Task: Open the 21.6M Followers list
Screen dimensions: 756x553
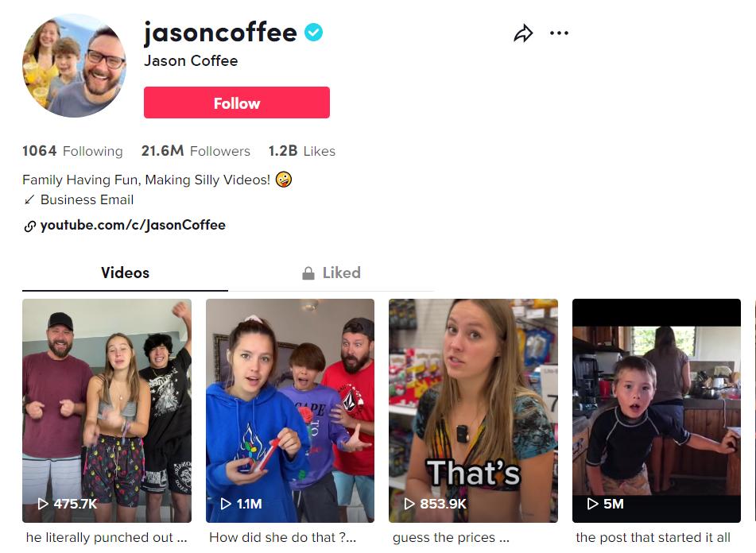Action: pyautogui.click(x=196, y=151)
